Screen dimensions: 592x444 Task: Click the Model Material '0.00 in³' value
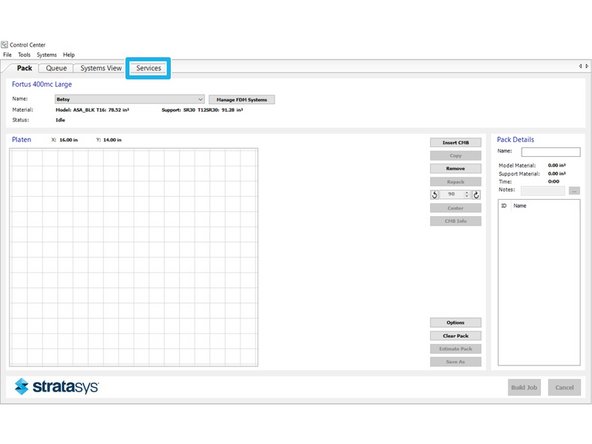[557, 165]
